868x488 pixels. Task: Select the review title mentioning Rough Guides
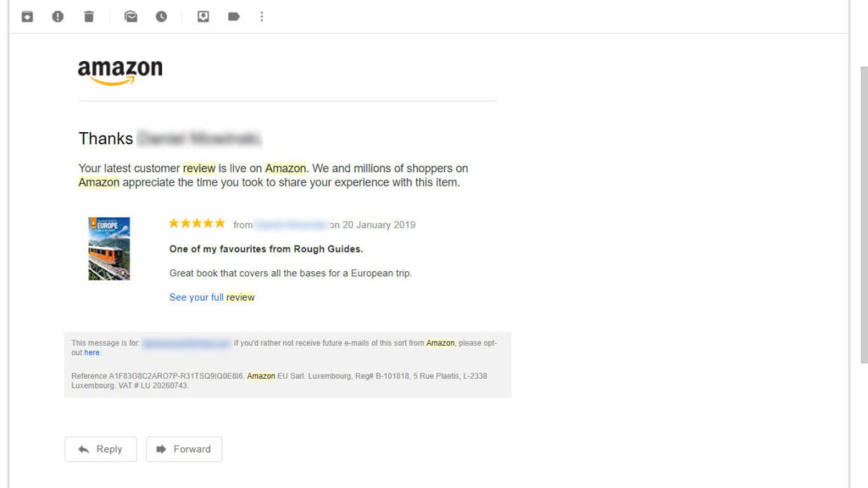266,249
